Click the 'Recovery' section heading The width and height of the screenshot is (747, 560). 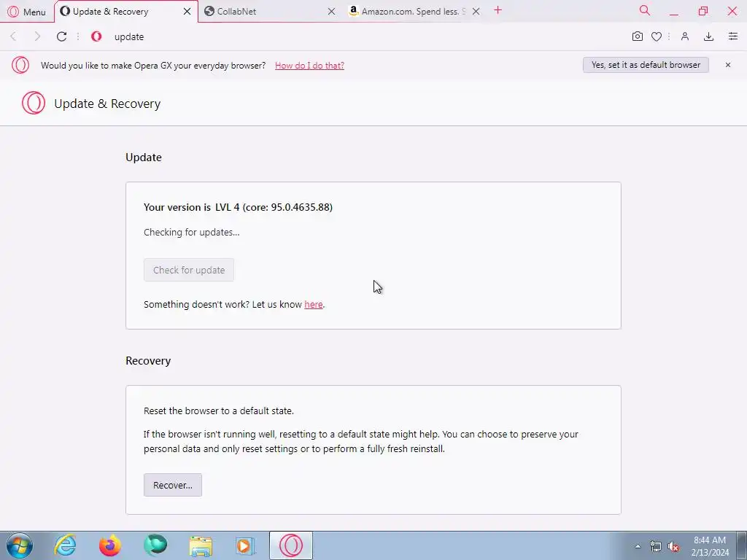[x=148, y=361]
